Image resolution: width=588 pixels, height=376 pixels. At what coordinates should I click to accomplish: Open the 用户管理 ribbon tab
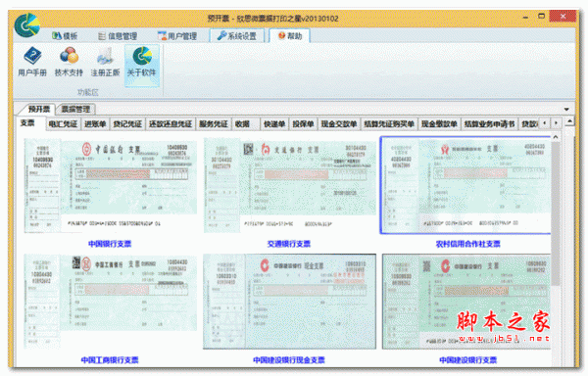(x=177, y=36)
